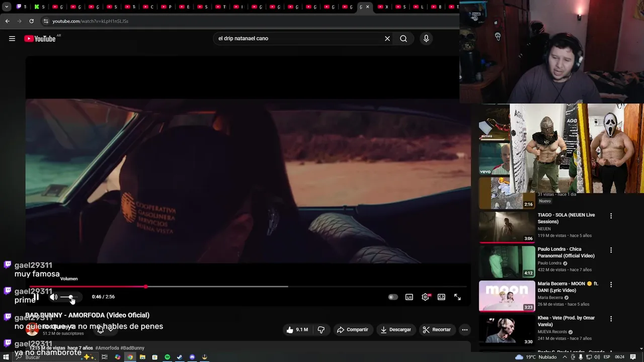The image size is (644, 362).
Task: Open the YouTube hamburger guide menu
Action: 12,39
